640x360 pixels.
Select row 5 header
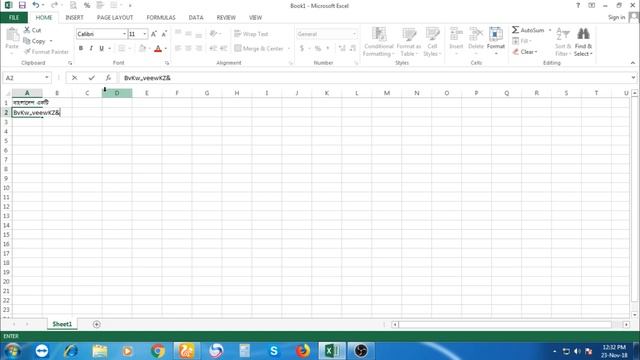point(6,141)
